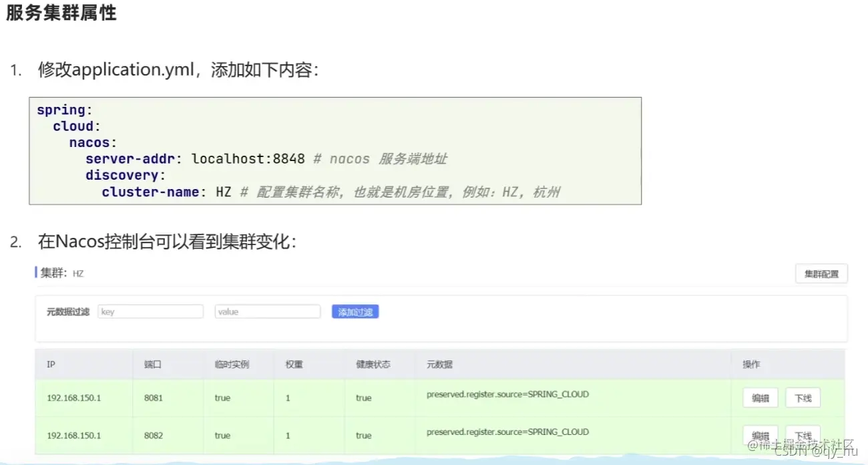
Task: Click 下线 for instance on port 8081
Action: (803, 398)
